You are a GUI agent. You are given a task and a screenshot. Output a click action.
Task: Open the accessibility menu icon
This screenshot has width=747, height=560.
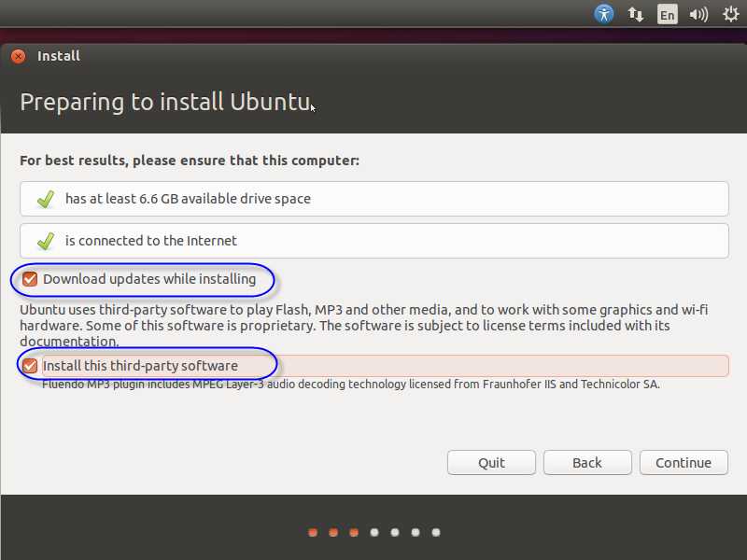pyautogui.click(x=603, y=14)
